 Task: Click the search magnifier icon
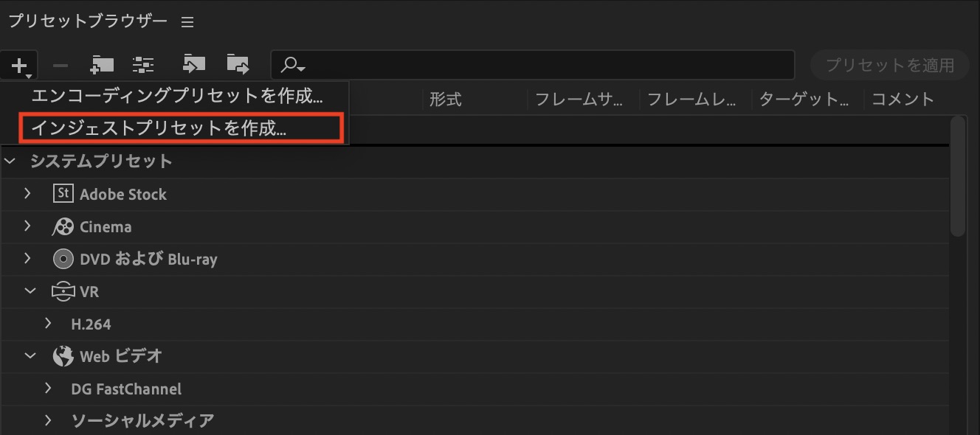click(x=292, y=66)
